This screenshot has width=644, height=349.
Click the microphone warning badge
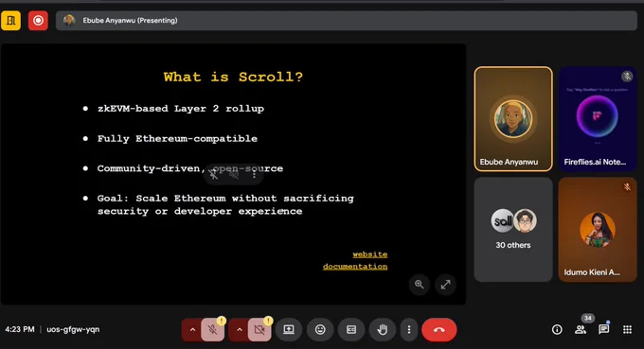(x=222, y=321)
